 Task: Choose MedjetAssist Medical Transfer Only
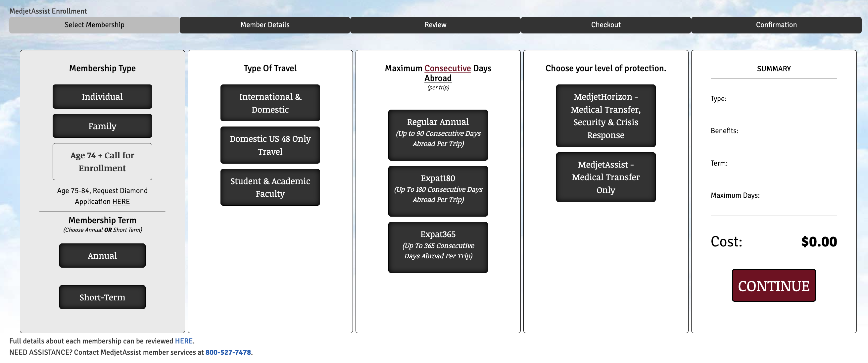pyautogui.click(x=605, y=177)
